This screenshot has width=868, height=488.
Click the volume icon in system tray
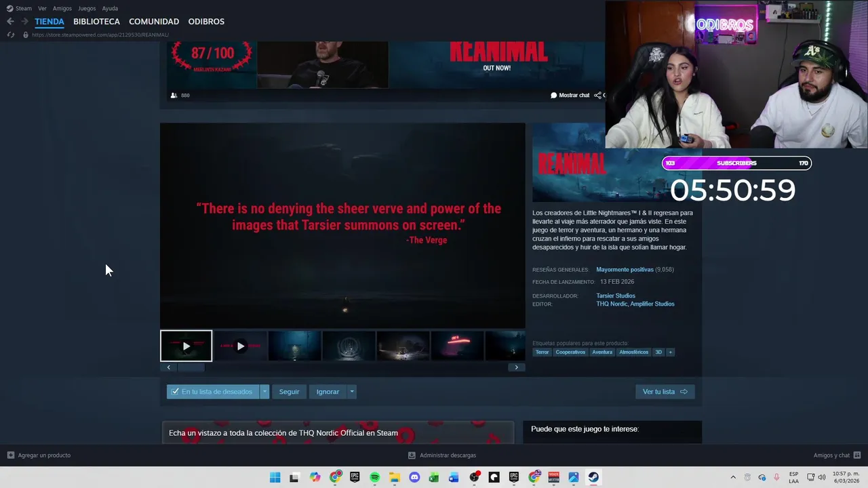tap(822, 477)
